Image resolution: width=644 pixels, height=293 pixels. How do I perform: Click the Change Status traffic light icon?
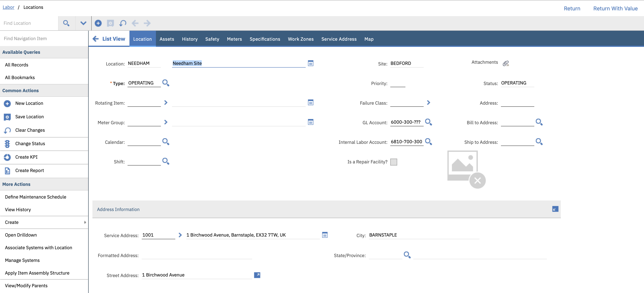coord(7,144)
